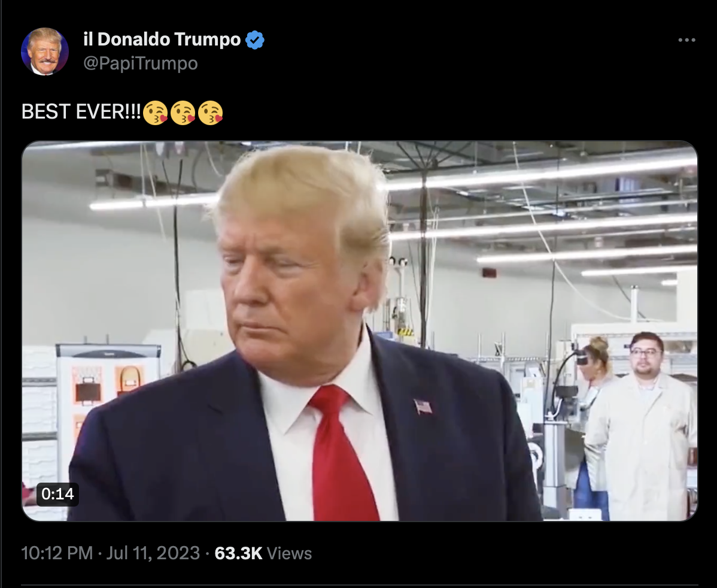Click the 0:14 video duration badge
The height and width of the screenshot is (588, 717).
[x=57, y=494]
